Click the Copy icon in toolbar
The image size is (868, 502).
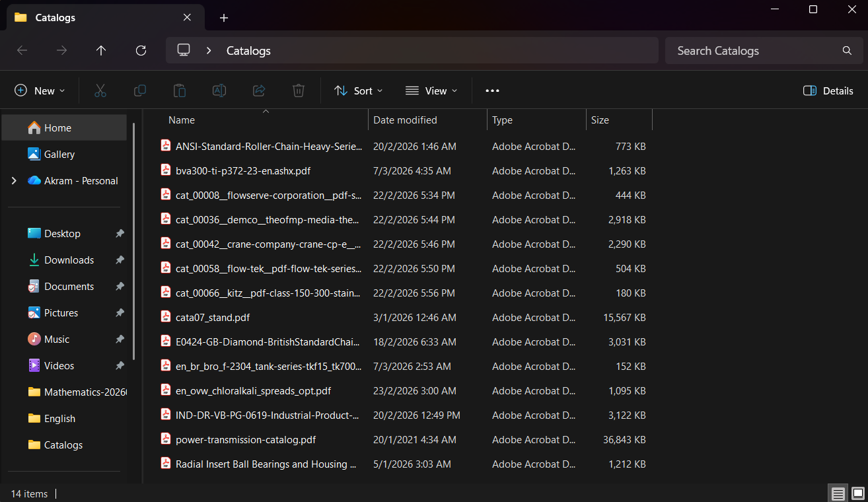coord(140,90)
